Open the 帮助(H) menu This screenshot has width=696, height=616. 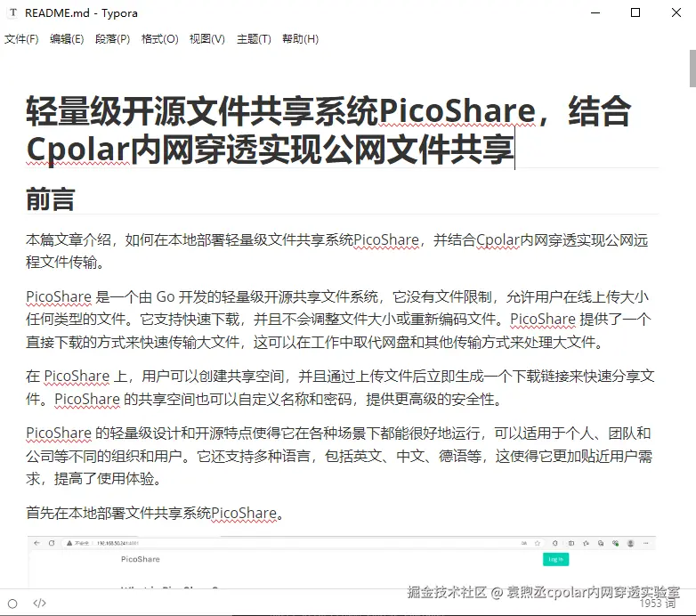(x=300, y=39)
